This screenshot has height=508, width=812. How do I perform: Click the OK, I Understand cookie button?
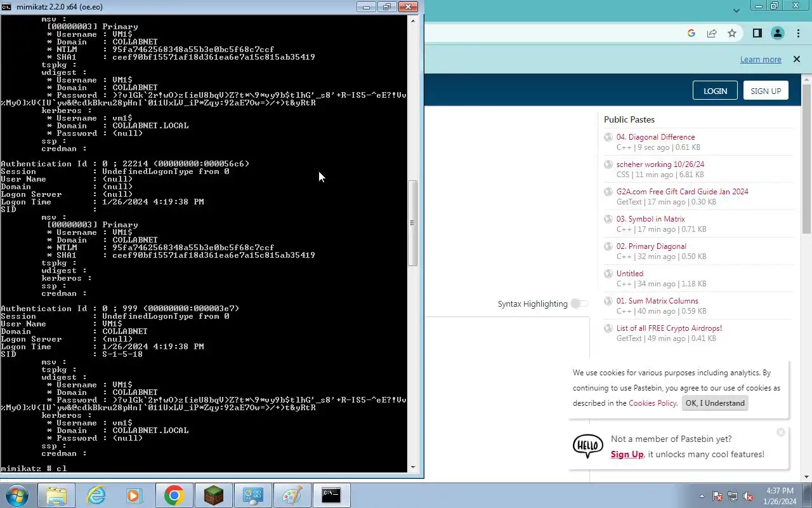pyautogui.click(x=715, y=403)
